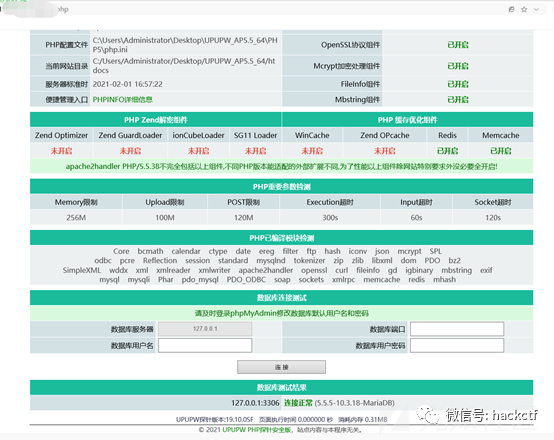The image size is (554, 440).
Task: Open the UPUPW PHP探针安全版 footer link
Action: point(257,430)
